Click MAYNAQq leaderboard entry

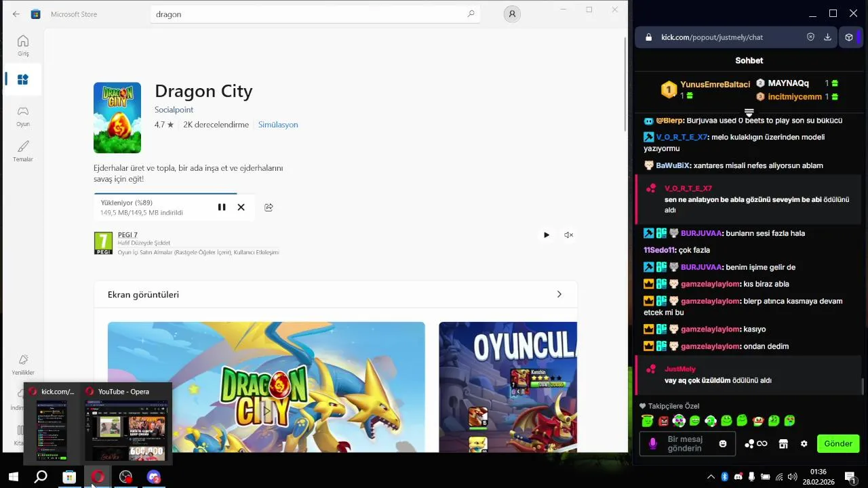[x=797, y=83]
